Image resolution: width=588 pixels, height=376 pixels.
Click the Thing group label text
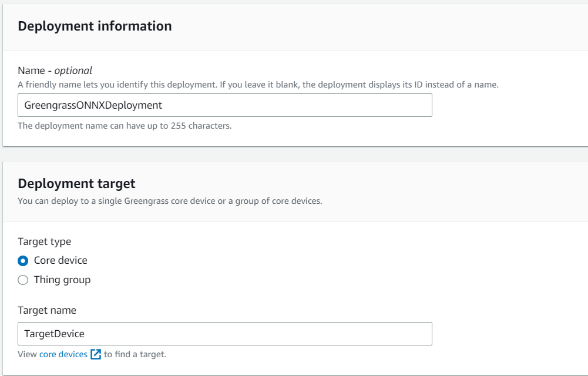62,280
